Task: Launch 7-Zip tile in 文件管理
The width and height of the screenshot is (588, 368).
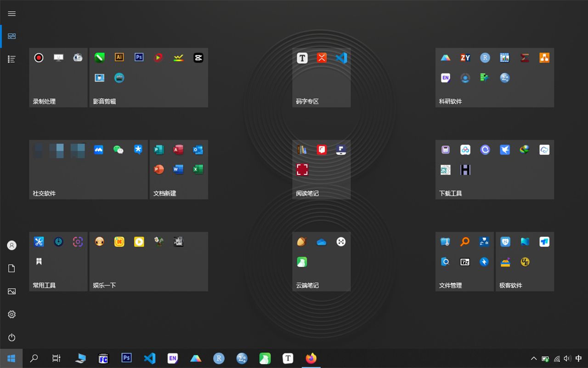Action: tap(465, 262)
